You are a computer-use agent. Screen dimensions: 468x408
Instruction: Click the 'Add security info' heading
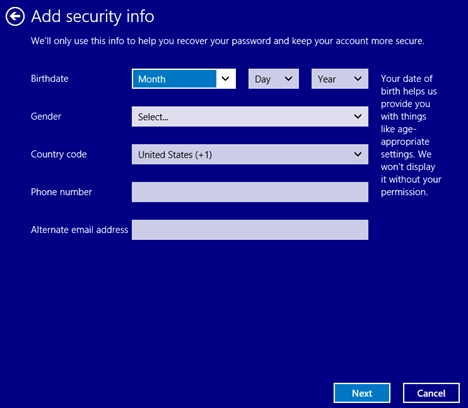coord(93,16)
